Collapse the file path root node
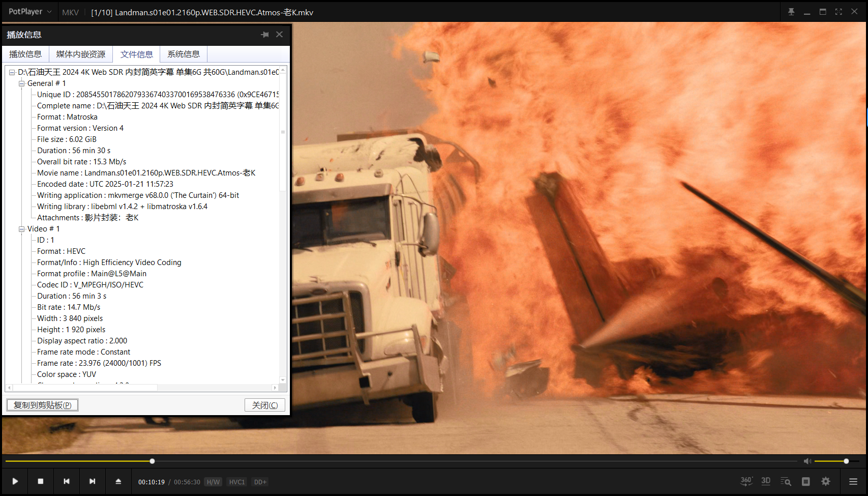The image size is (868, 496). [x=12, y=72]
